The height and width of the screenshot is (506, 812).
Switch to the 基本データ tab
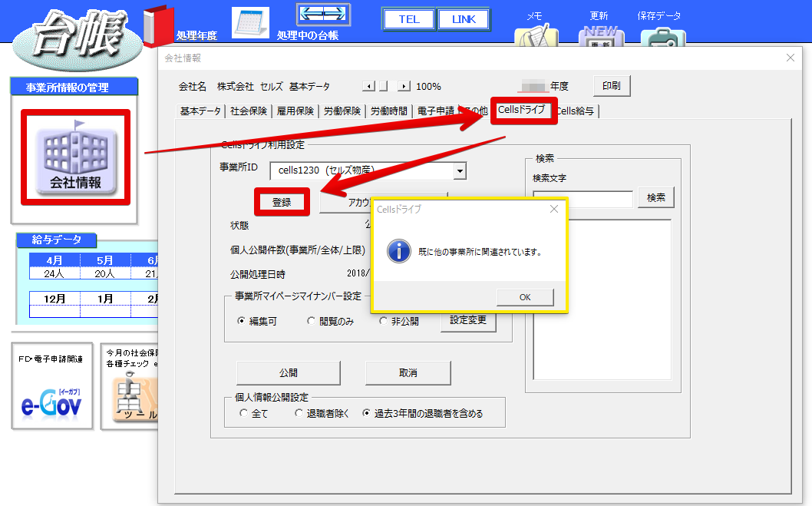coord(200,111)
